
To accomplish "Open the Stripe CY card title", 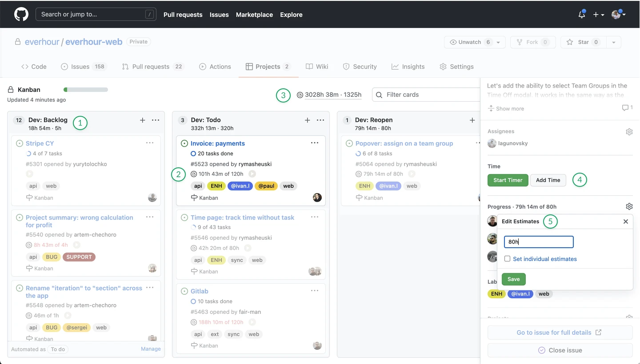I will point(40,143).
